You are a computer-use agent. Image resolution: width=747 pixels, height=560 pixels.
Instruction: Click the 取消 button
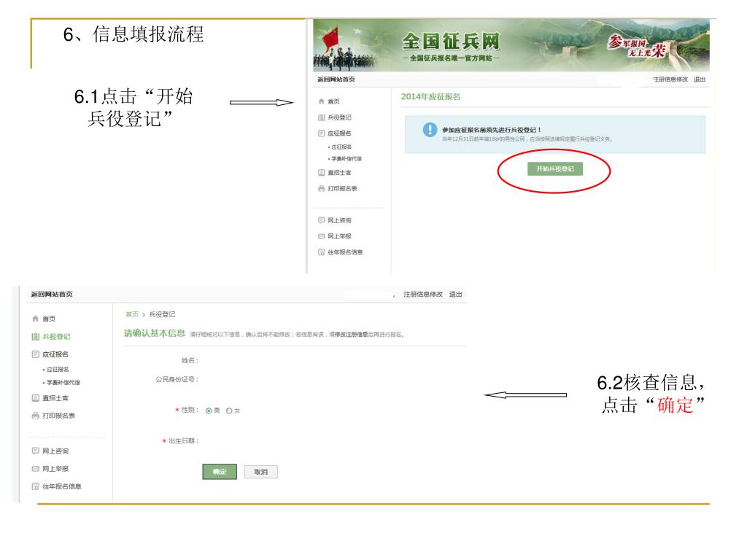point(260,472)
